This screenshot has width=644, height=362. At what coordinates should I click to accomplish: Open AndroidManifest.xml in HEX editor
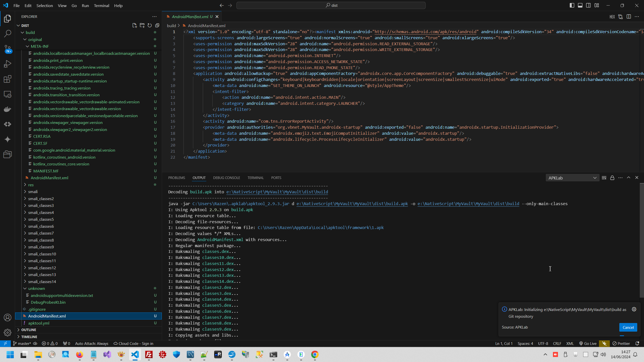[612, 17]
